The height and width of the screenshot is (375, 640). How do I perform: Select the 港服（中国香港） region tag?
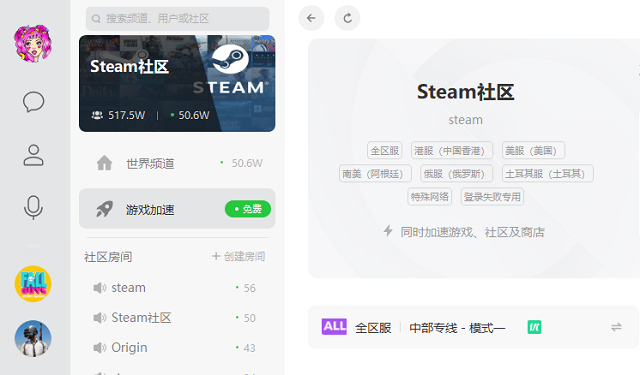(452, 151)
